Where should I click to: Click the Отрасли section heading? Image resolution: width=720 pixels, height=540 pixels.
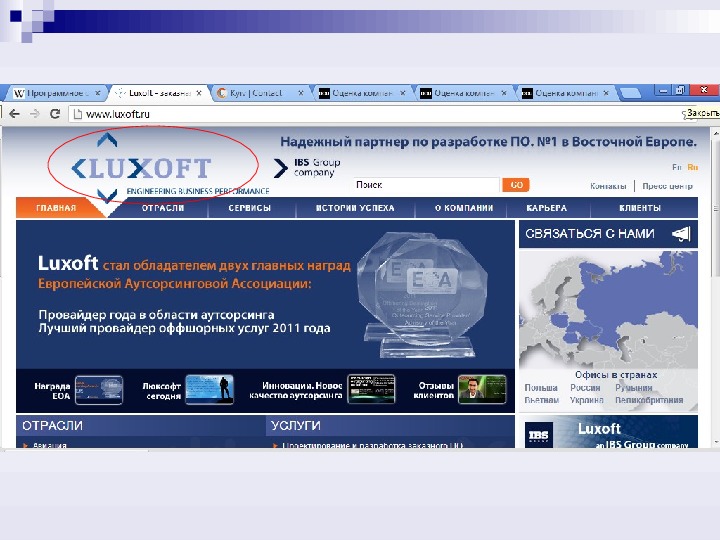point(52,426)
